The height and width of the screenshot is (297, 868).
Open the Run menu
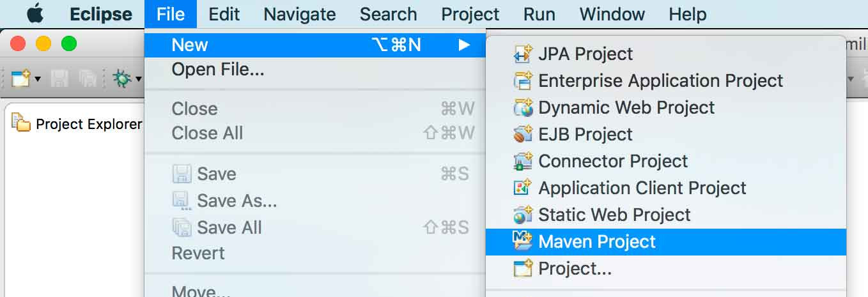pyautogui.click(x=539, y=14)
